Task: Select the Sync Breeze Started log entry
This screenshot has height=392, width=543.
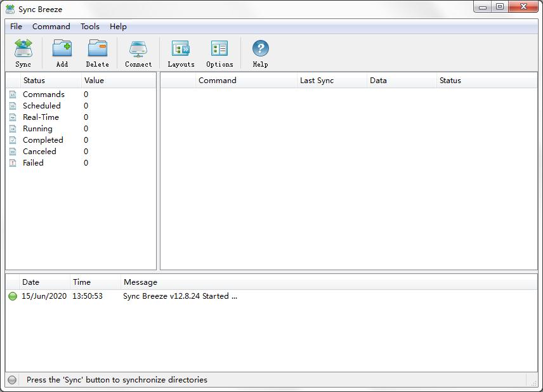Action: (180, 296)
